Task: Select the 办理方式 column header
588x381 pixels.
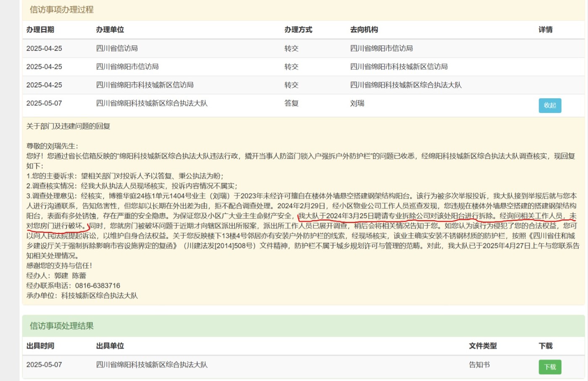Action: (x=298, y=30)
